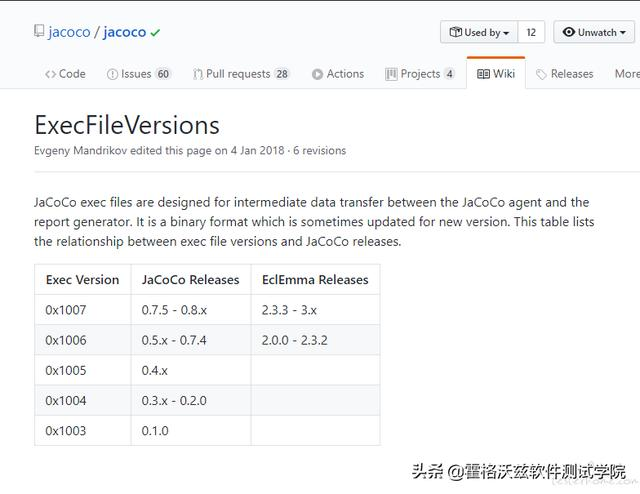This screenshot has height=494, width=640.
Task: Click the Evgeny Mandrikov author name
Action: [x=80, y=151]
